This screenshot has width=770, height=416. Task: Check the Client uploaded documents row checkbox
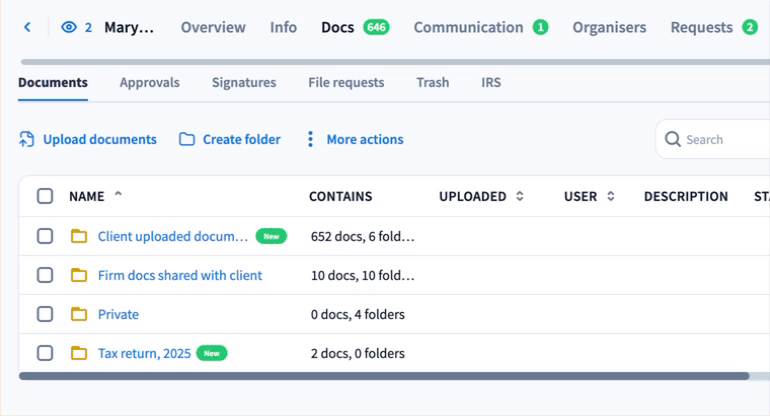click(x=45, y=236)
